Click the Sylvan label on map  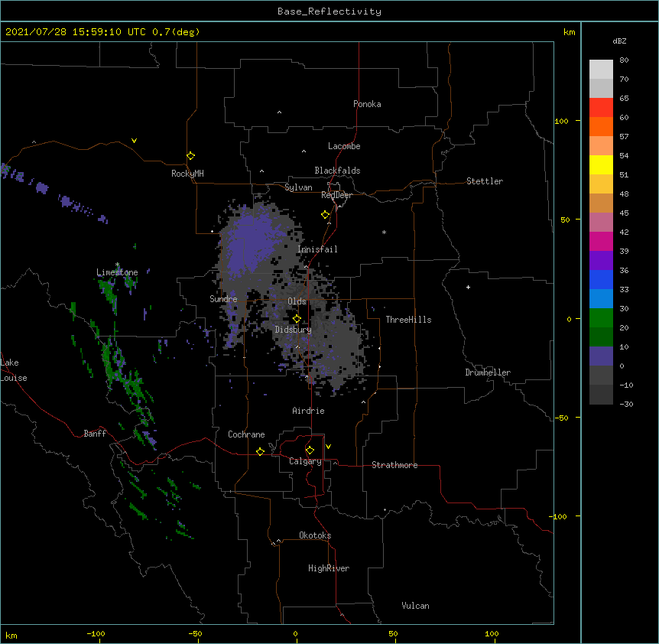click(x=298, y=187)
